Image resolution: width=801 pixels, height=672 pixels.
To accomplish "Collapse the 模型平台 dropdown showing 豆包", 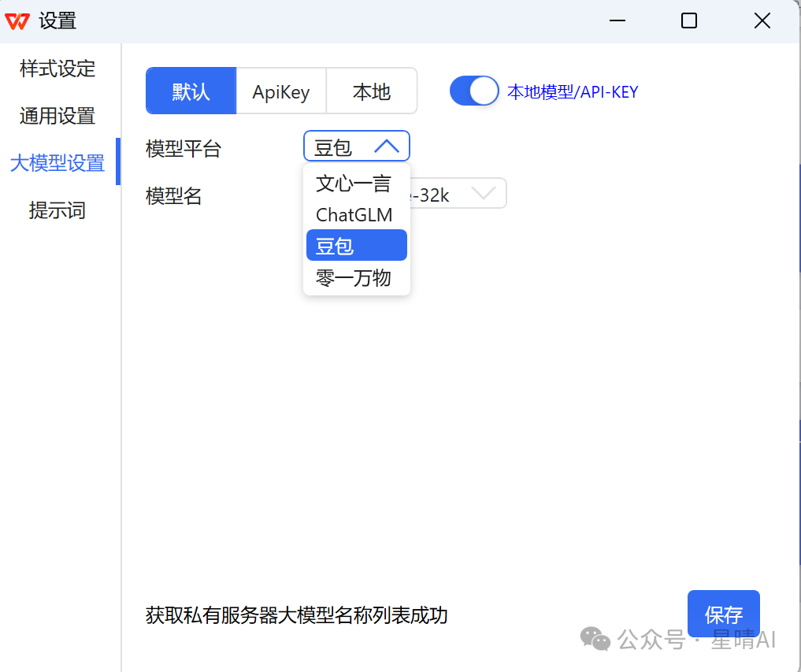I will pos(357,147).
